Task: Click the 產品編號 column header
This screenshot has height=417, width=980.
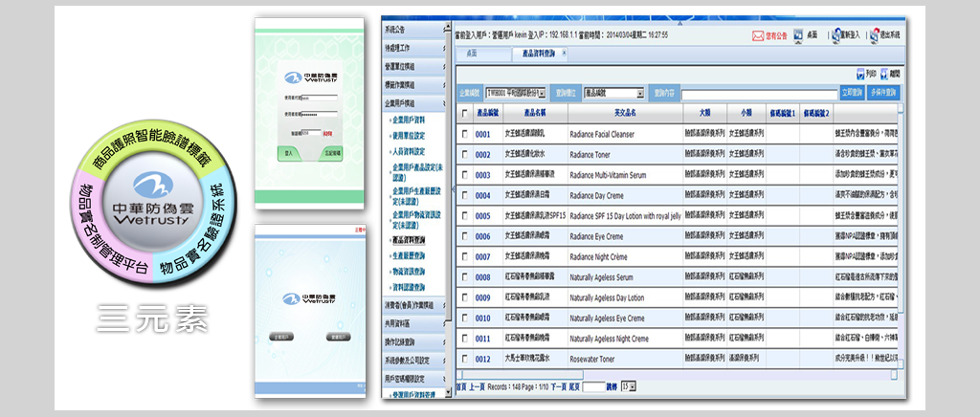Action: click(487, 114)
